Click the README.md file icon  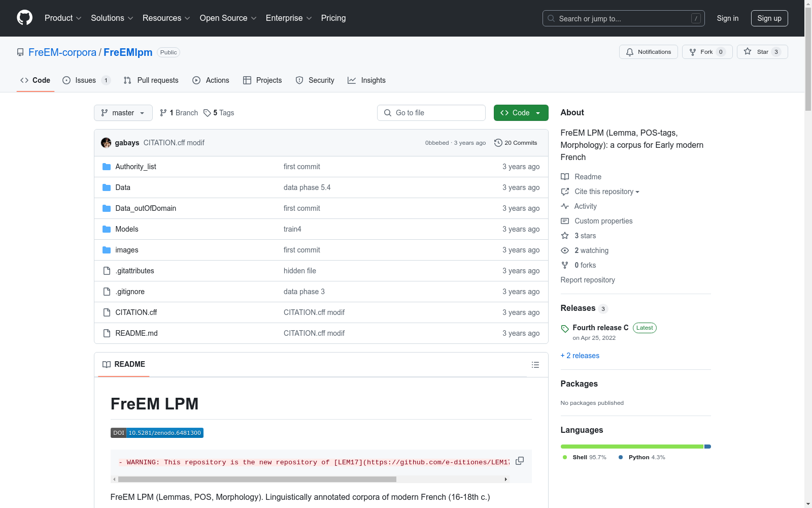pos(107,333)
